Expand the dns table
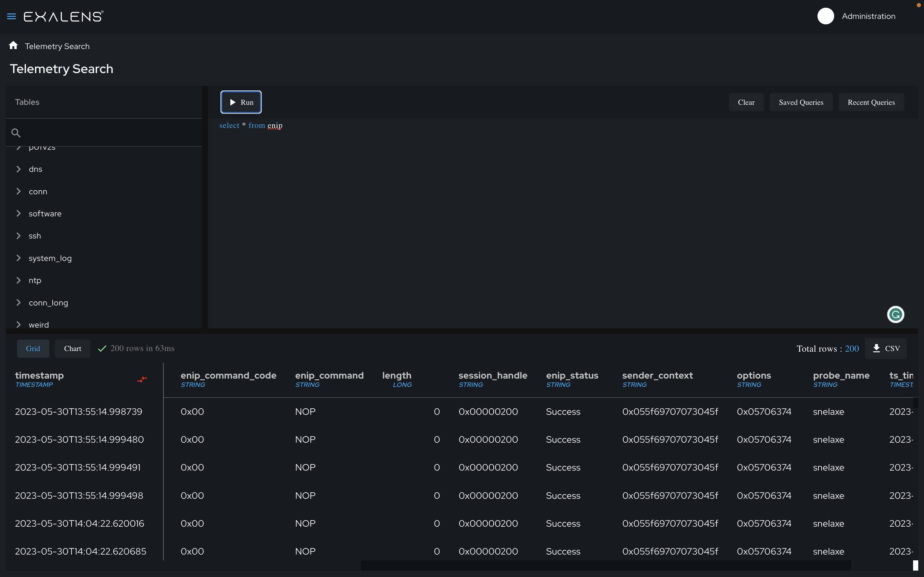This screenshot has width=924, height=577. pyautogui.click(x=18, y=169)
